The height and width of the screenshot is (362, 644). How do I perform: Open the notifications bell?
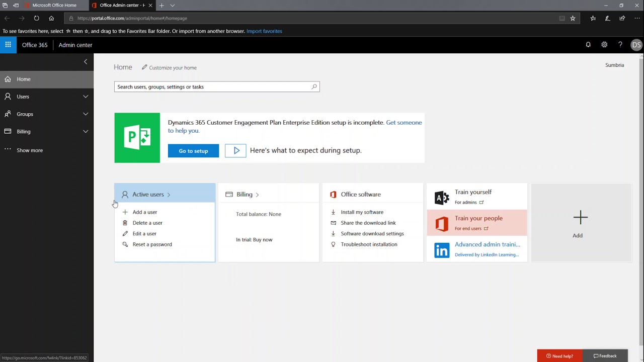point(588,45)
